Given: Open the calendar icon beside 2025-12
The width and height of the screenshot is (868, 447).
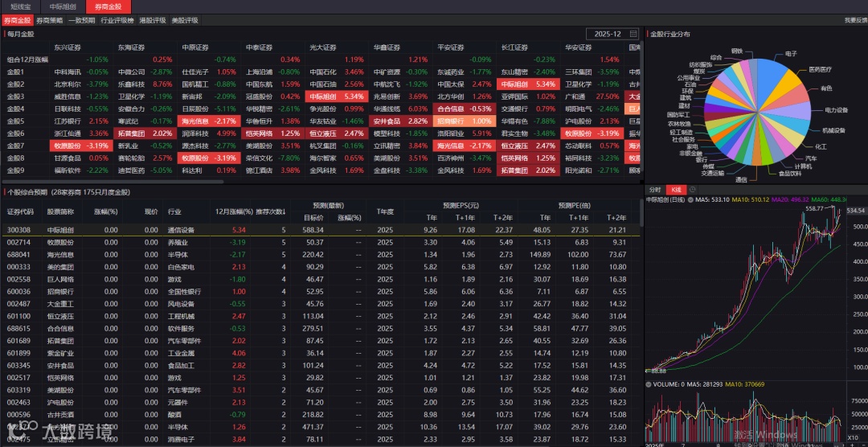Looking at the screenshot, I should click(x=633, y=34).
